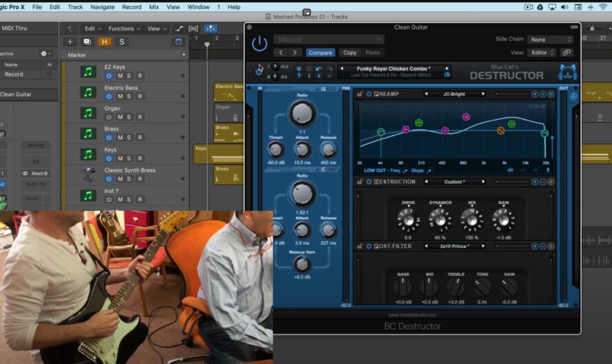The height and width of the screenshot is (364, 612).
Task: Click the Classic Synth Brass keyboard icon
Action: [x=88, y=174]
